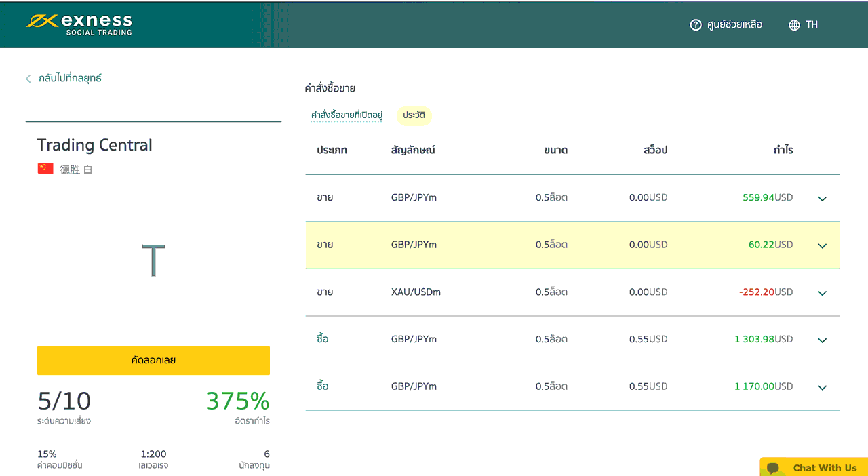Click the 1 170.00 USD profit value
868x476 pixels.
point(764,386)
